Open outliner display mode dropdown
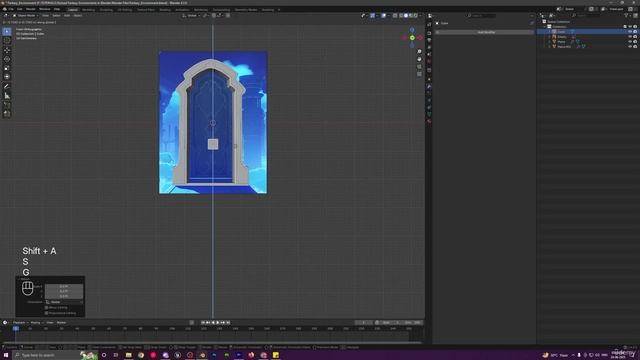Viewport: 640px width, 360px height. [x=552, y=16]
